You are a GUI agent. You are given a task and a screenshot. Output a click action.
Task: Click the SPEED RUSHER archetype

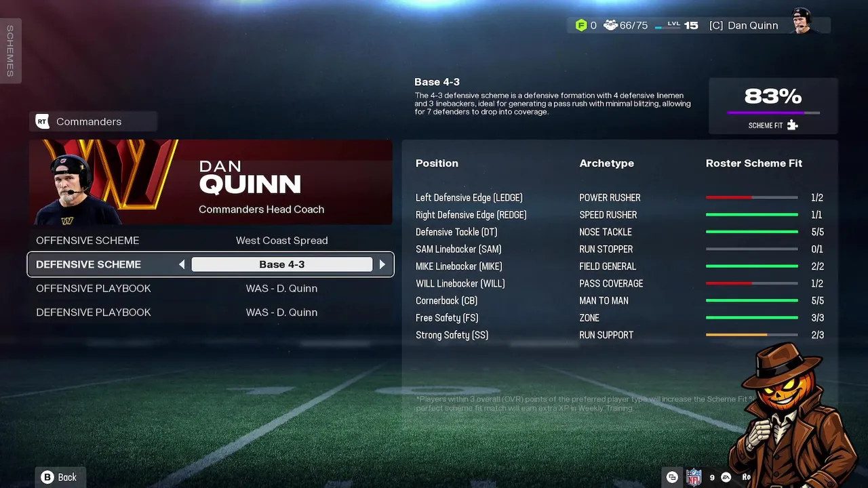point(608,215)
